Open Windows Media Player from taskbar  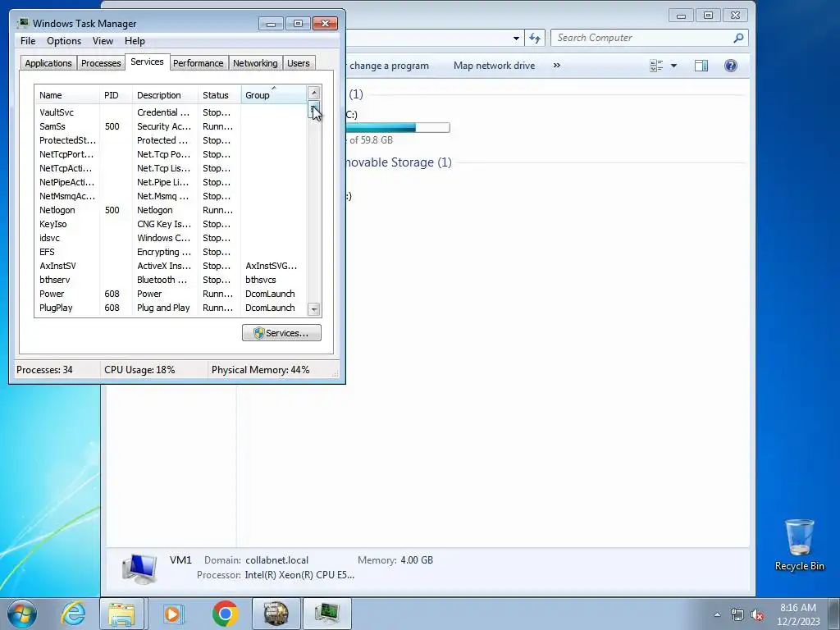click(173, 614)
